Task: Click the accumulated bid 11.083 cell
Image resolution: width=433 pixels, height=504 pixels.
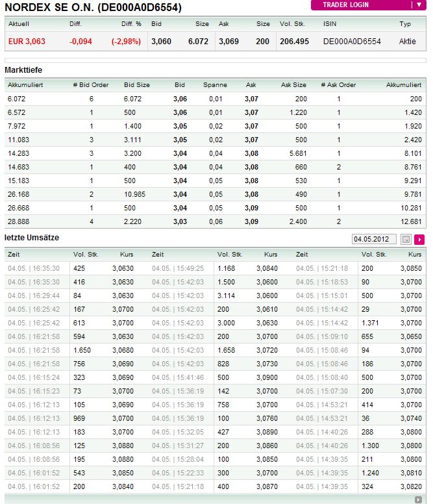Action: coord(19,140)
